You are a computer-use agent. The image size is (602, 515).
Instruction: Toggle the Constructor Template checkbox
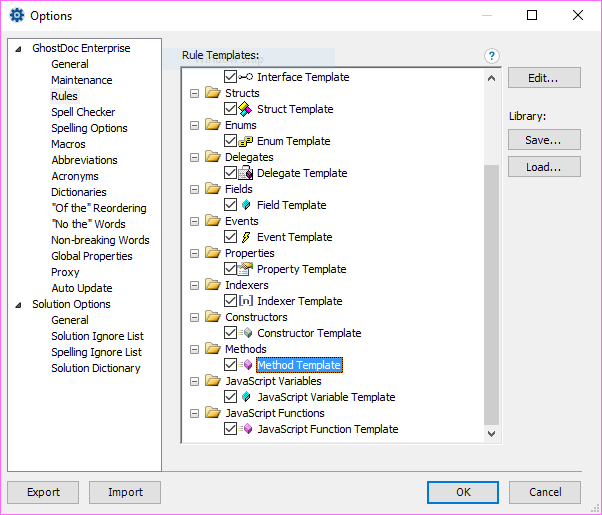coord(231,333)
